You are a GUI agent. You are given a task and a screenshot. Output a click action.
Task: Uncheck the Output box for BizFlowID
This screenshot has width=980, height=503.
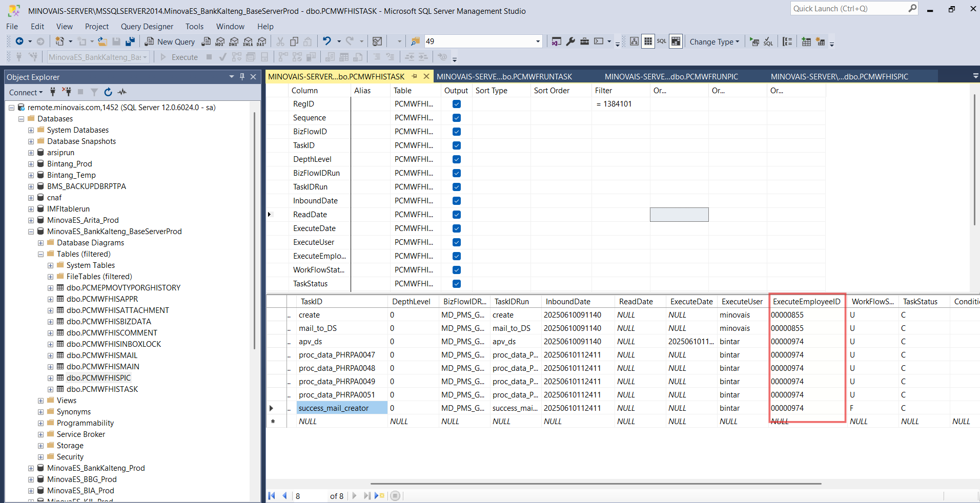pos(457,132)
